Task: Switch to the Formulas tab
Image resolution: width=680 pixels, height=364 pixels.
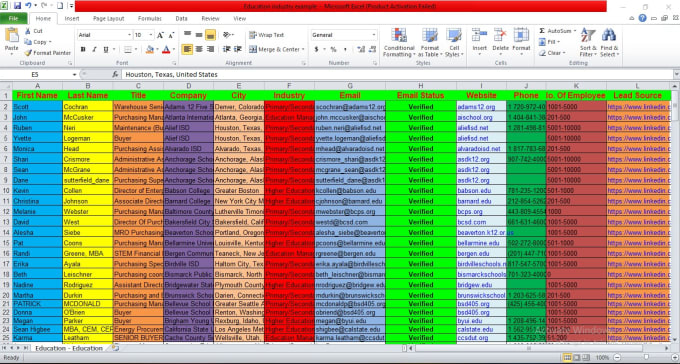Action: click(150, 19)
